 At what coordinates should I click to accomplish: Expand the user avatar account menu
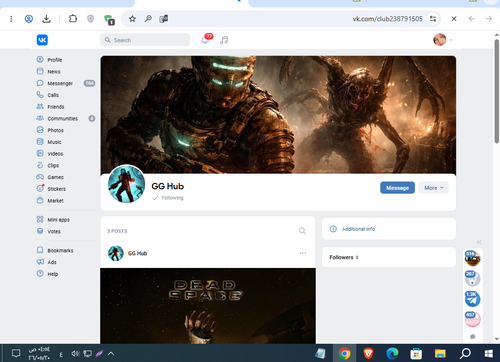click(x=443, y=40)
